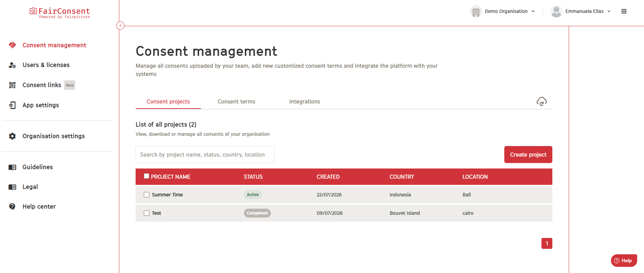Check the Summer Time project checkbox
The width and height of the screenshot is (644, 273).
[x=147, y=195]
